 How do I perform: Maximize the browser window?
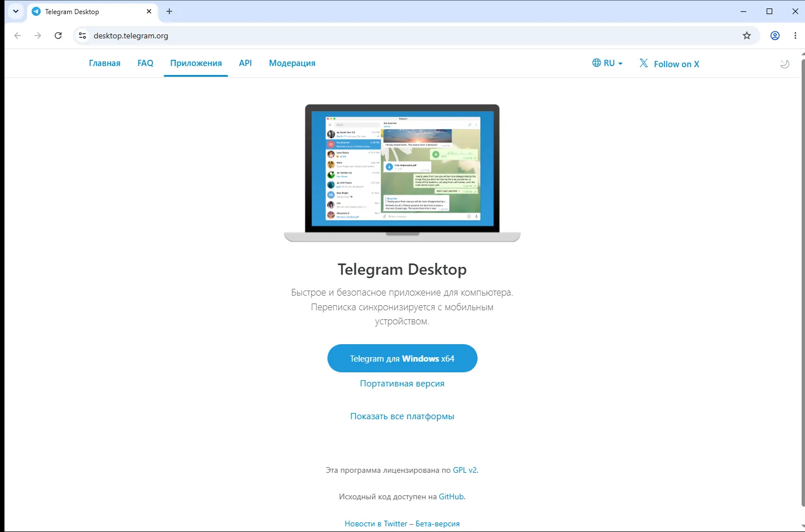[769, 11]
